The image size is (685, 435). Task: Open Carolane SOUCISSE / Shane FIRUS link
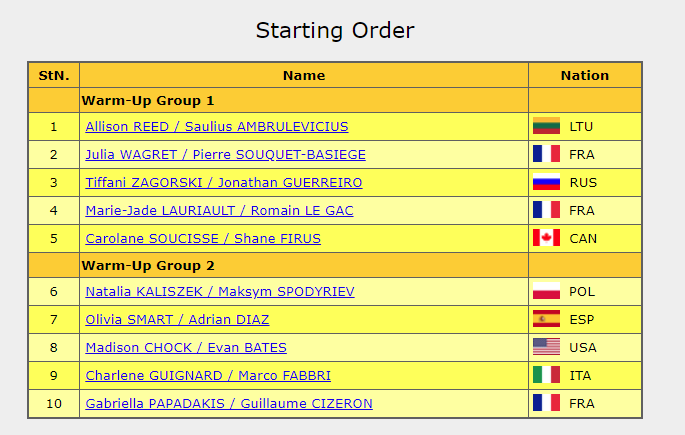point(203,239)
